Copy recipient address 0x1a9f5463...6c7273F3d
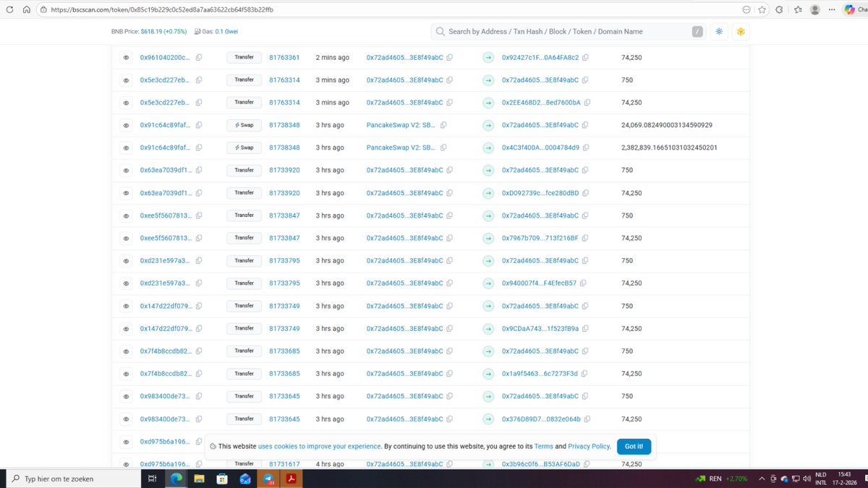This screenshot has height=488, width=868. (x=584, y=374)
